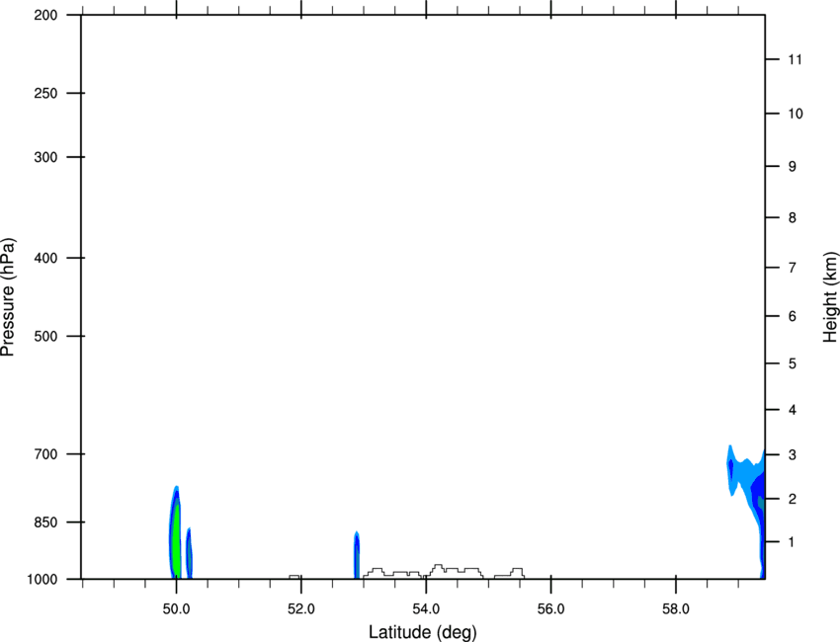Viewport: 840px width, 642px height.
Task: Click the 58.0 latitude label
Action: coord(676,609)
